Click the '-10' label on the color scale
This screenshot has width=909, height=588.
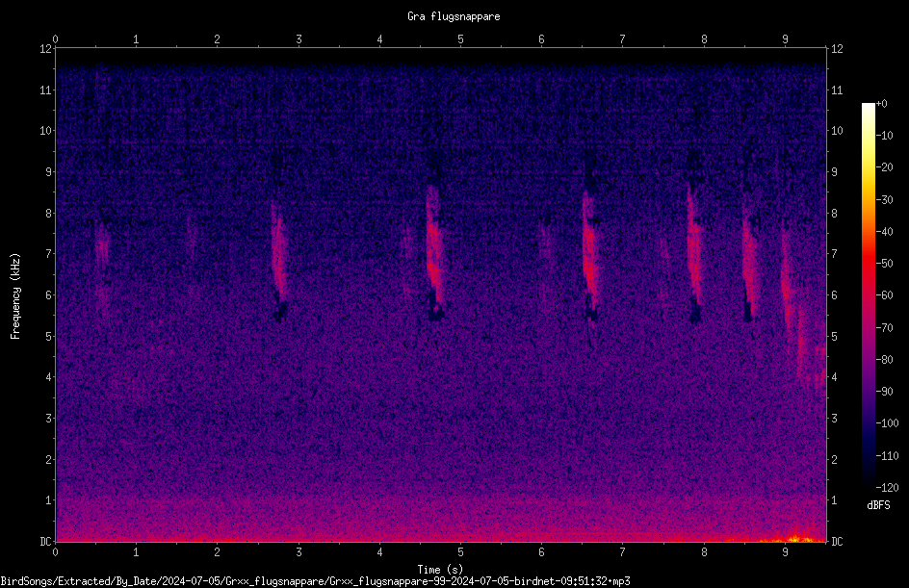[x=884, y=136]
